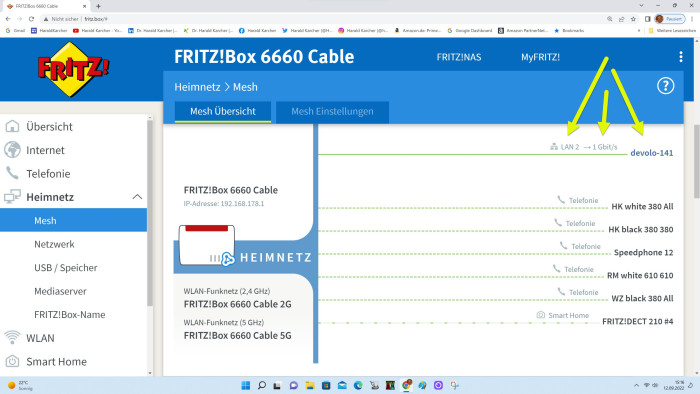The width and height of the screenshot is (700, 394).
Task: Open the Chrome profile Pausiert button
Action: [669, 19]
